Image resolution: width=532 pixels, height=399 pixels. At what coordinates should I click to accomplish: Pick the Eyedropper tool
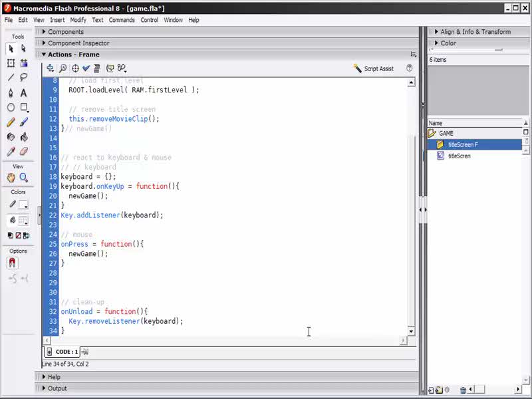[x=11, y=152]
